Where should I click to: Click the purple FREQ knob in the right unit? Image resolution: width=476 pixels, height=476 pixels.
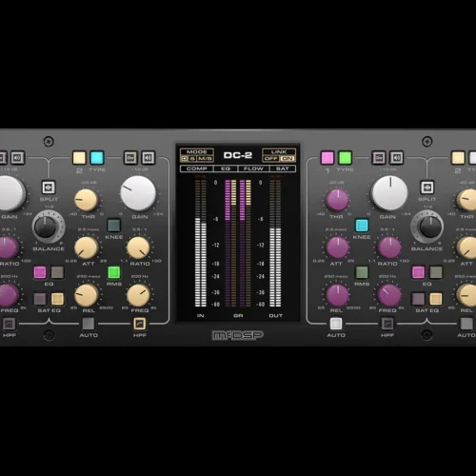[389, 295]
